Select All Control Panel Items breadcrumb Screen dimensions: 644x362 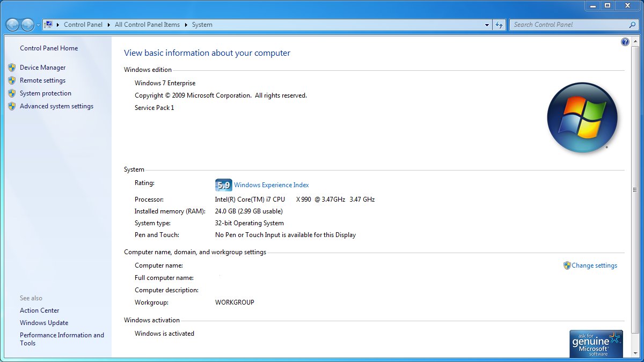(x=147, y=25)
